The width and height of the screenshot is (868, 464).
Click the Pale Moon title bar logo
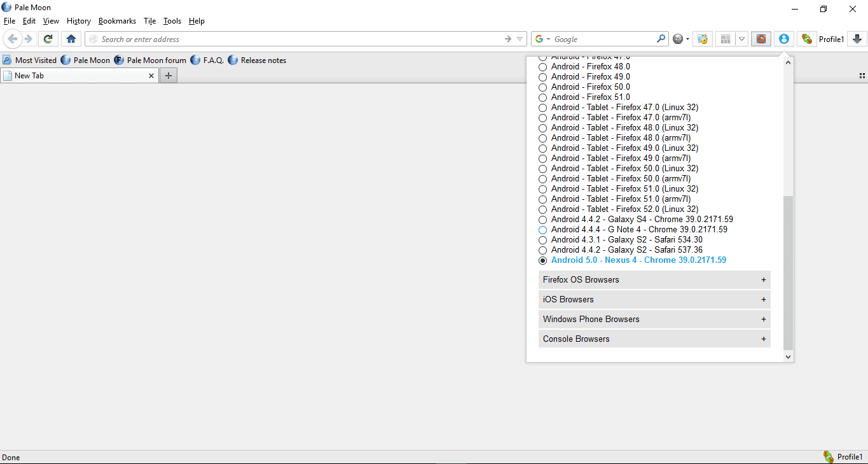pos(7,8)
